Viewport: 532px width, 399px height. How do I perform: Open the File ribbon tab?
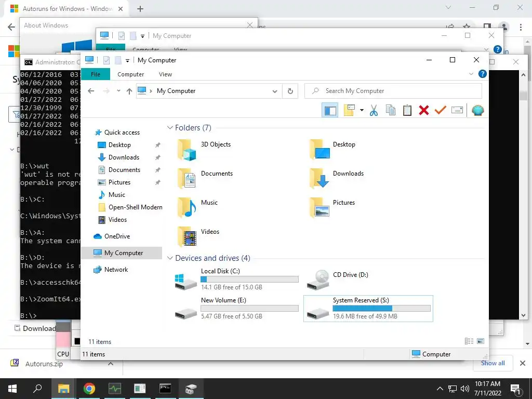tap(96, 74)
